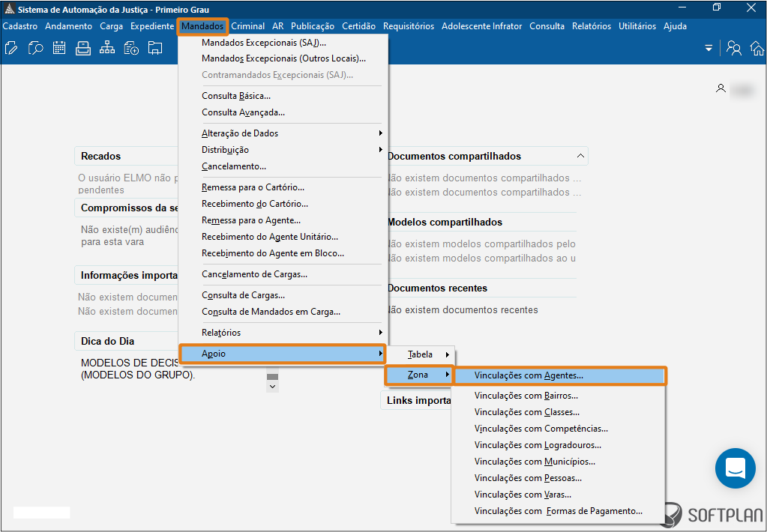
Task: Select Vinculações com Formas de Pagamento
Action: tap(558, 512)
